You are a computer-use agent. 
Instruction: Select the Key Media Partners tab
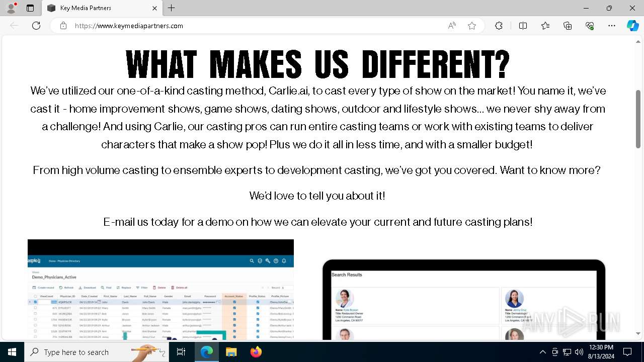pyautogui.click(x=102, y=8)
